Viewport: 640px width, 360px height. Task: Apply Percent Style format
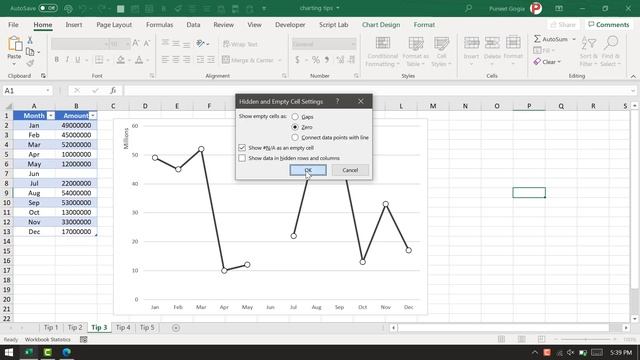click(316, 60)
